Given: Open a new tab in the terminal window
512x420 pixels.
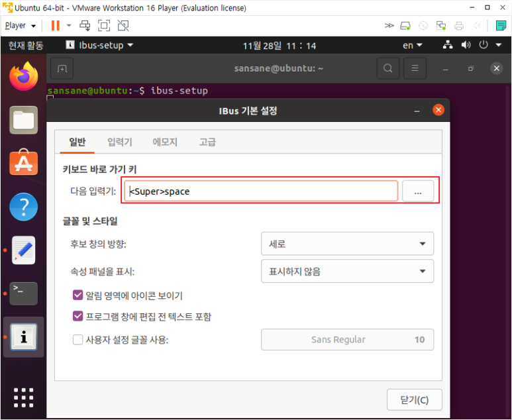Looking at the screenshot, I should click(x=62, y=68).
